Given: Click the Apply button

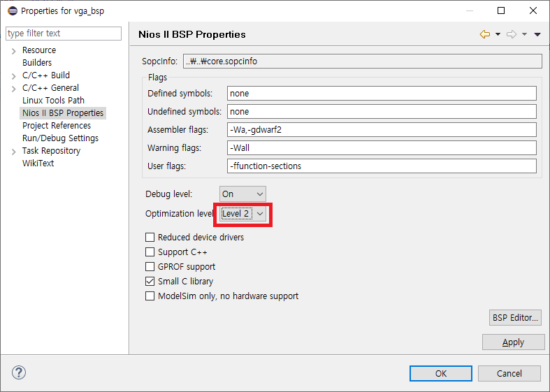Looking at the screenshot, I should (x=513, y=342).
